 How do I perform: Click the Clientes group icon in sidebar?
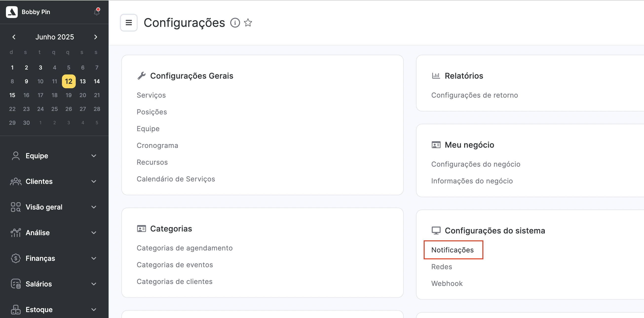16,181
